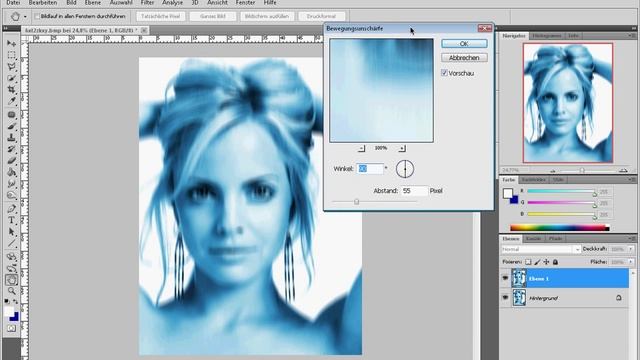Select the Brush tool

point(11,127)
